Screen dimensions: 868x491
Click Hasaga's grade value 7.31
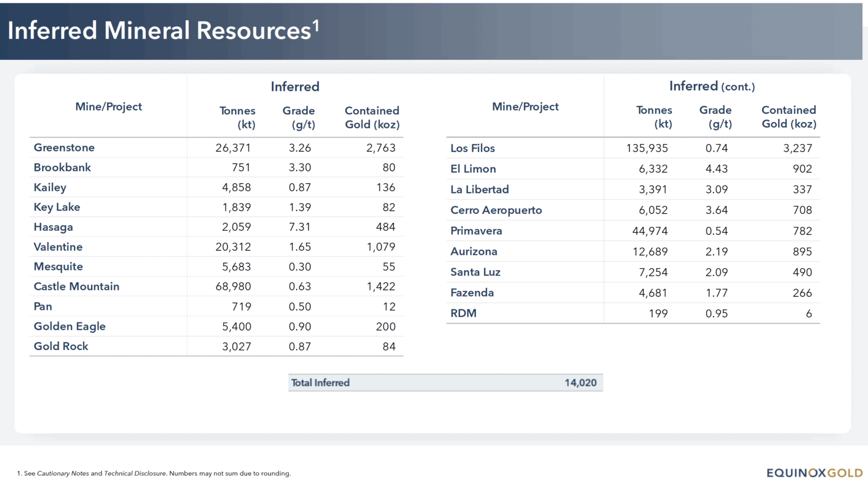coord(300,227)
